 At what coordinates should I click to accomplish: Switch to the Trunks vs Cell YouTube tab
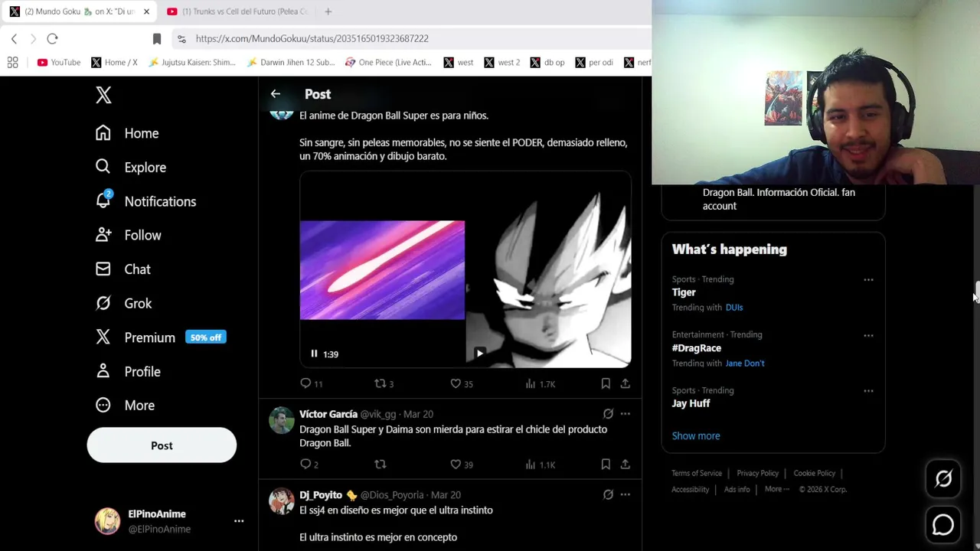click(x=236, y=11)
